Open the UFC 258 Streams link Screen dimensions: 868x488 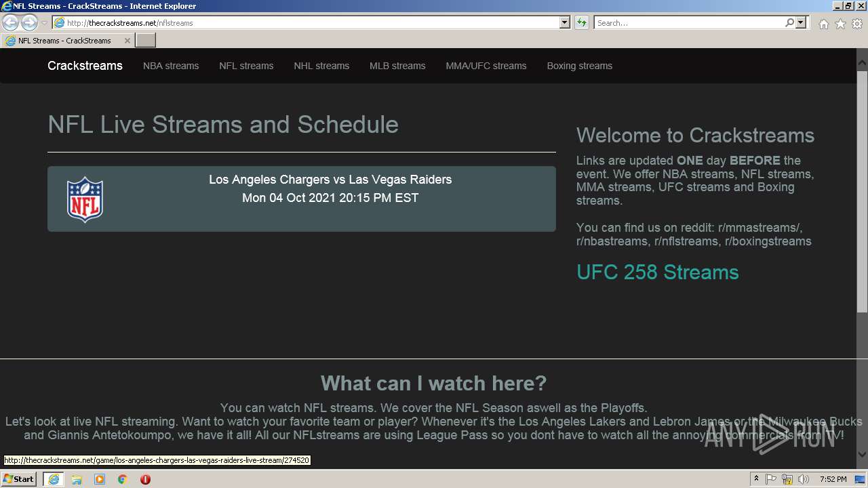click(x=657, y=272)
